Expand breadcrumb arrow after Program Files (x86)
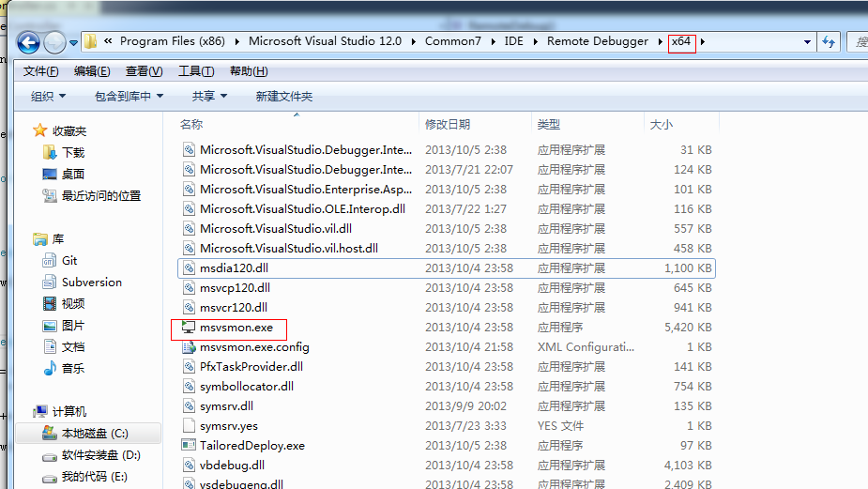Image resolution: width=868 pixels, height=489 pixels. coord(236,41)
